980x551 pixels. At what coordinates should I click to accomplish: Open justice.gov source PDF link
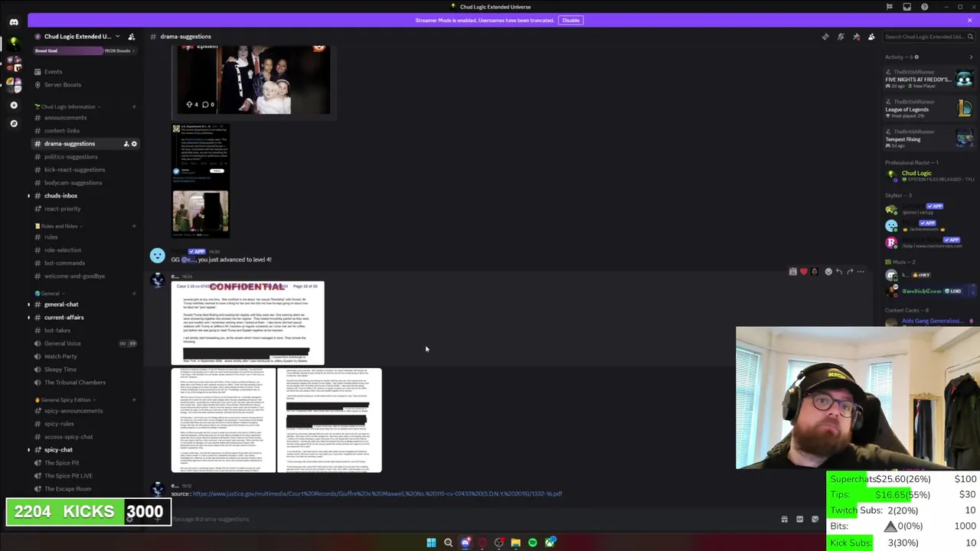point(377,494)
